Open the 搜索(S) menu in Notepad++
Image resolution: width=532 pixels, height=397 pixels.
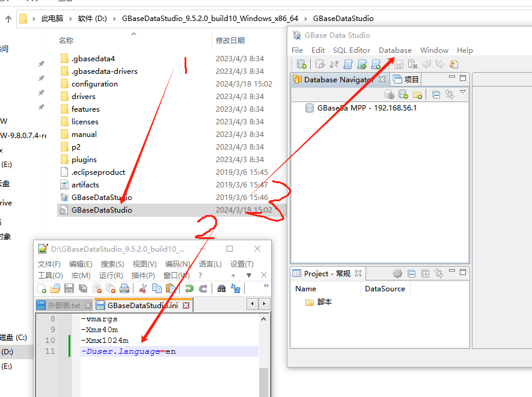[112, 264]
